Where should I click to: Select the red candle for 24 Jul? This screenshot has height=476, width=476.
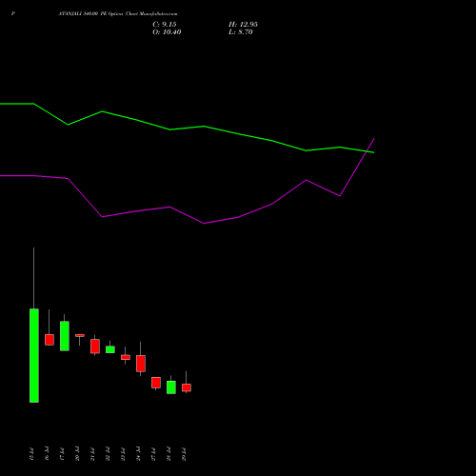pos(141,364)
